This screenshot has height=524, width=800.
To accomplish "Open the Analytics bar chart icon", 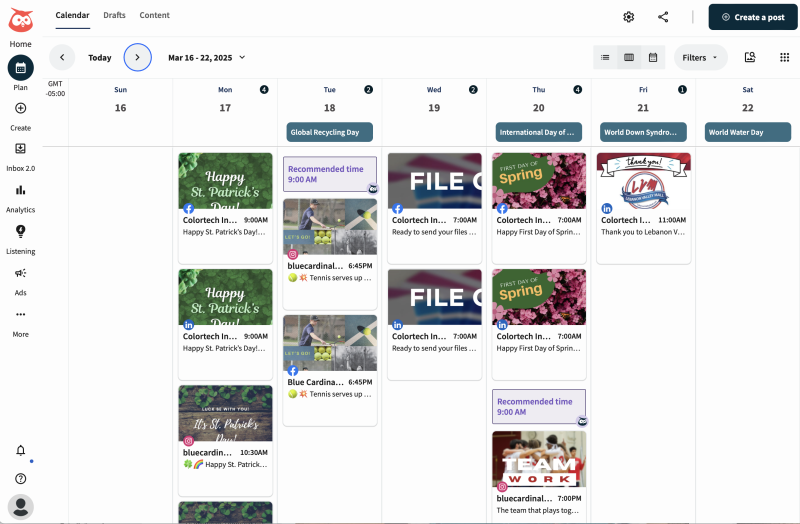I will point(20,190).
